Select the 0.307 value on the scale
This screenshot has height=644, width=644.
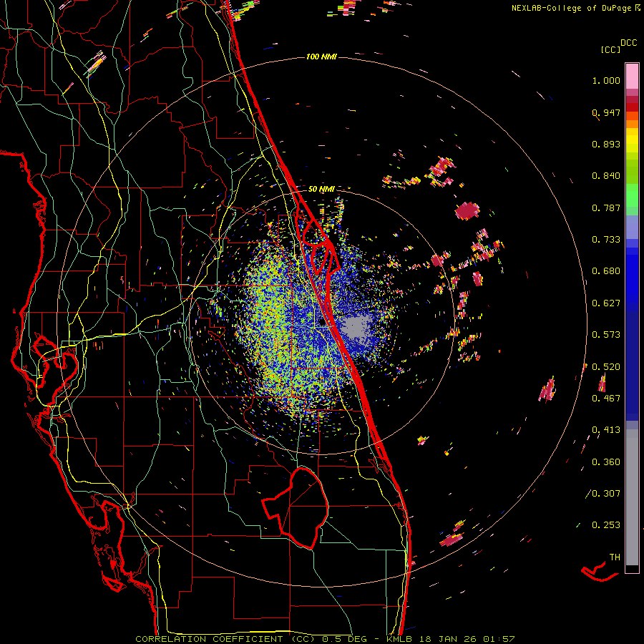tap(606, 494)
